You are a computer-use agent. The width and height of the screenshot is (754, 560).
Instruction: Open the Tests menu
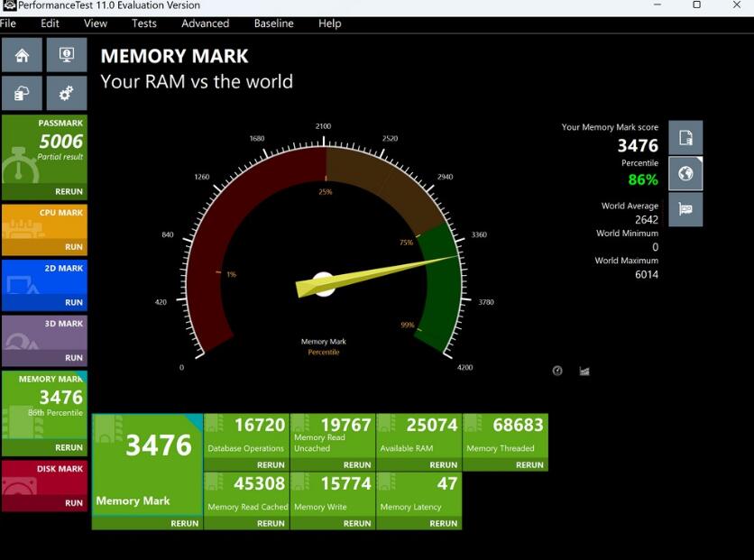(x=144, y=23)
